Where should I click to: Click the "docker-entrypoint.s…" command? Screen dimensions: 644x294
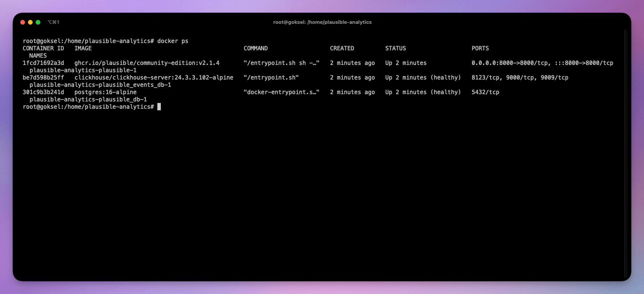282,92
